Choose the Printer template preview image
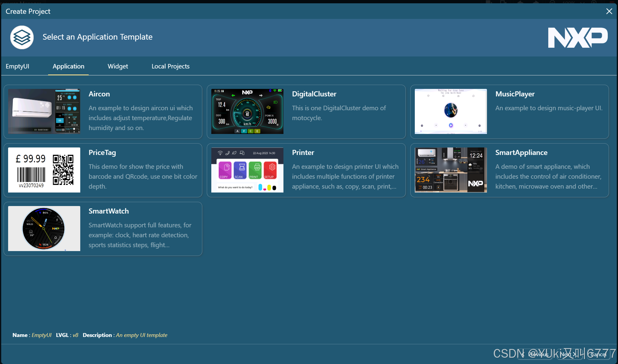The width and height of the screenshot is (618, 364). pos(247,170)
